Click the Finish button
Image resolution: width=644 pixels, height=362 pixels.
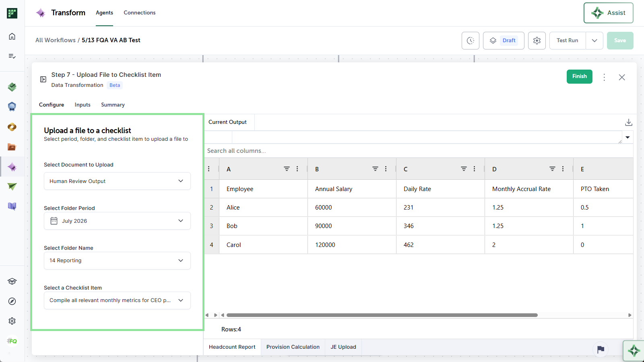click(x=580, y=76)
